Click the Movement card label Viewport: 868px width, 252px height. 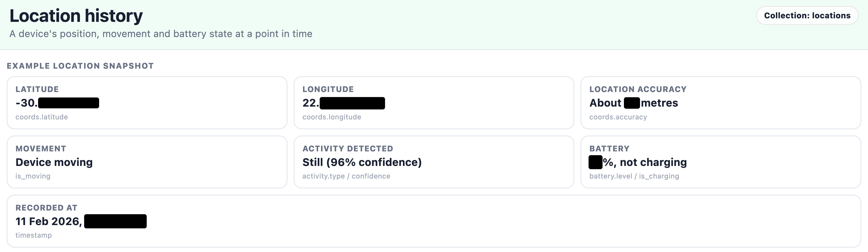pos(41,149)
